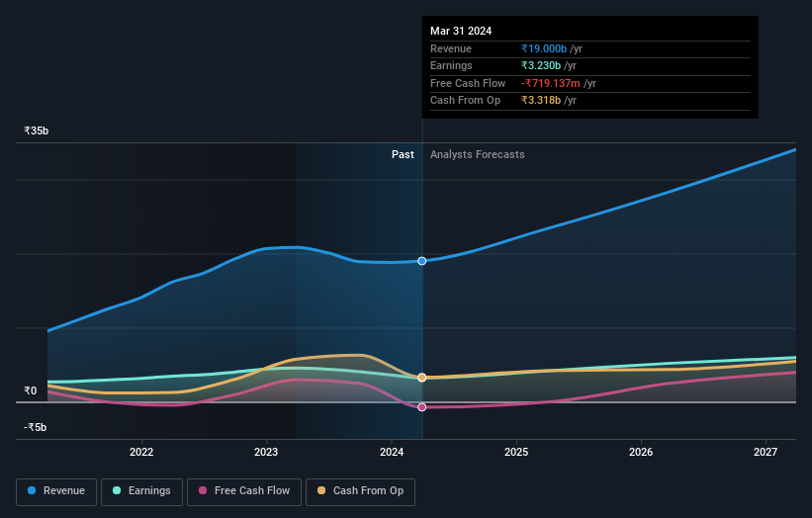Image resolution: width=812 pixels, height=518 pixels.
Task: Click the tooltip date 'Mar 31 2024'
Action: point(461,31)
